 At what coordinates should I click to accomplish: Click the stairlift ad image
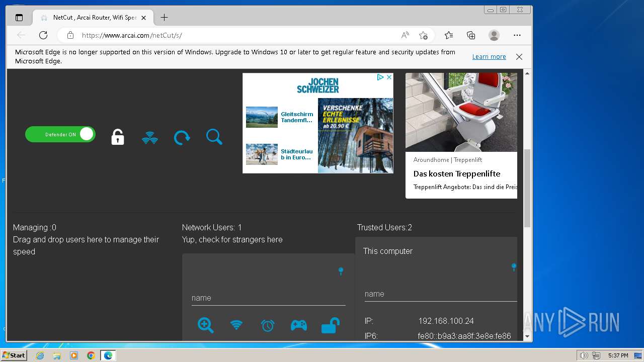click(461, 112)
